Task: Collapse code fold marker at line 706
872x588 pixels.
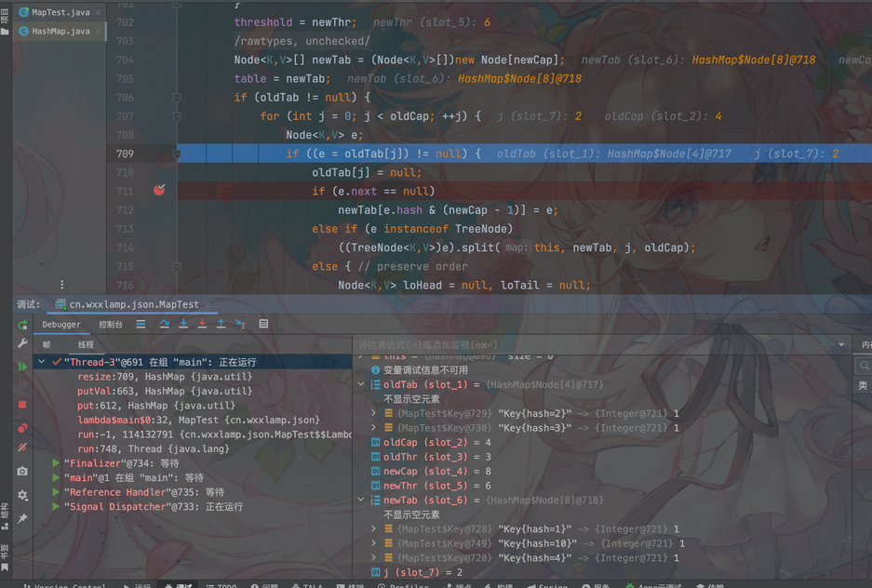Action: click(x=177, y=98)
